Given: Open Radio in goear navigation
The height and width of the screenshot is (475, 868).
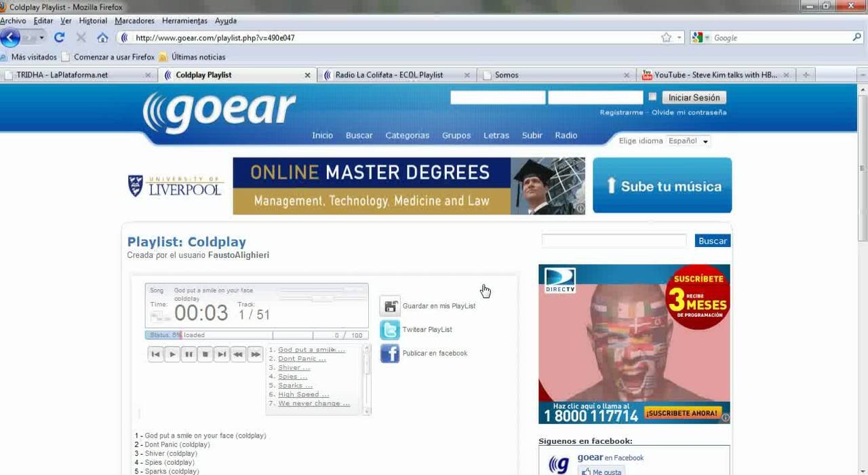Looking at the screenshot, I should point(566,136).
